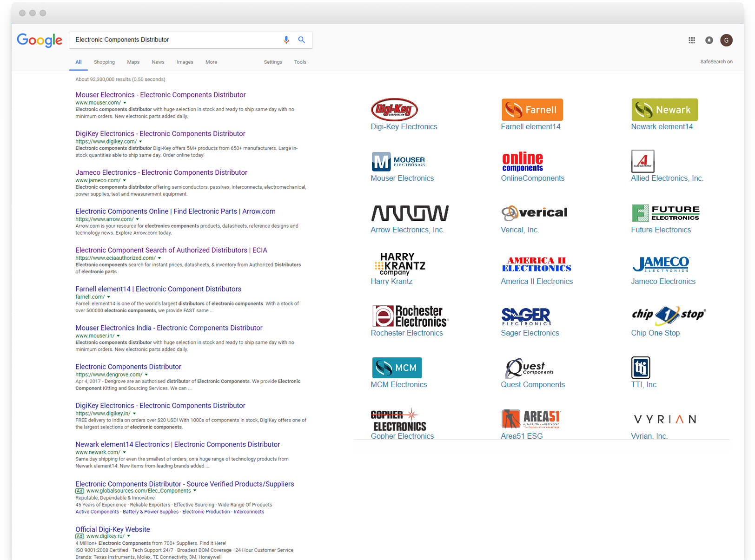The height and width of the screenshot is (560, 755).
Task: Click the Digi-Key logo image
Action: (394, 110)
